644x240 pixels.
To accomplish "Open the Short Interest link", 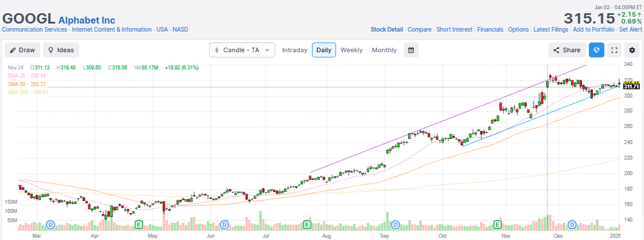I will coord(454,29).
